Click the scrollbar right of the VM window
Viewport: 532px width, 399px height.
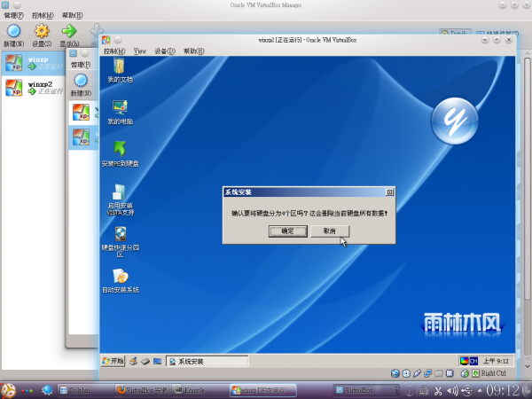pyautogui.click(x=527, y=178)
